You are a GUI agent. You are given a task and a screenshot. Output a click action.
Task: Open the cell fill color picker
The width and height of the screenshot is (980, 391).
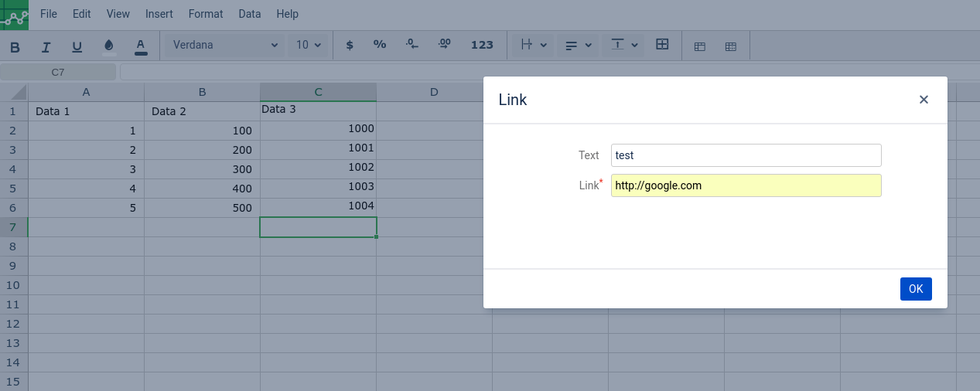(109, 46)
